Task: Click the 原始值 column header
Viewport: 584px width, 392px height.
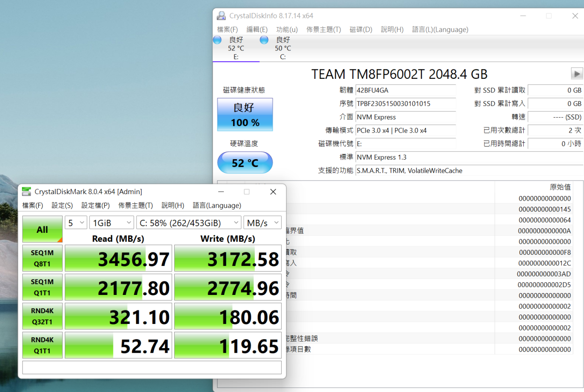Action: (560, 187)
